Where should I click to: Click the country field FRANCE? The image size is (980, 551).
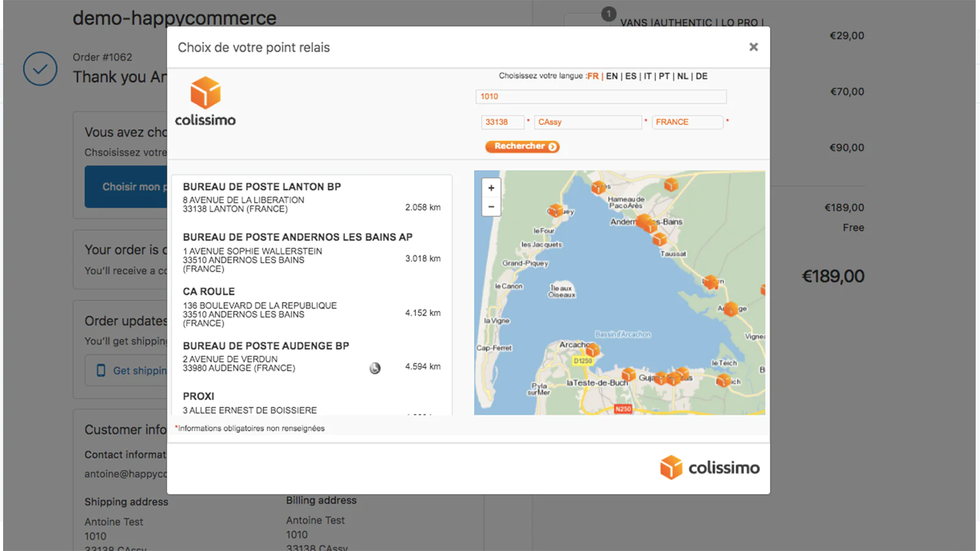[x=687, y=122]
